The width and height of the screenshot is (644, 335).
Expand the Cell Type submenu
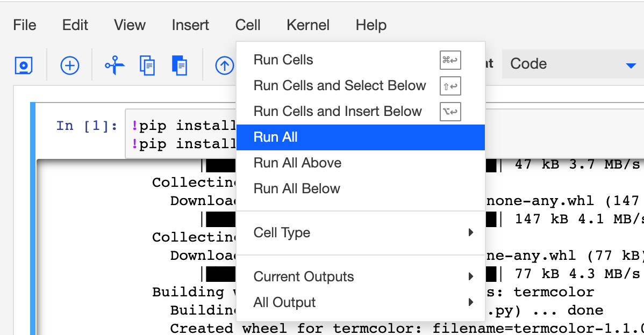coord(361,233)
